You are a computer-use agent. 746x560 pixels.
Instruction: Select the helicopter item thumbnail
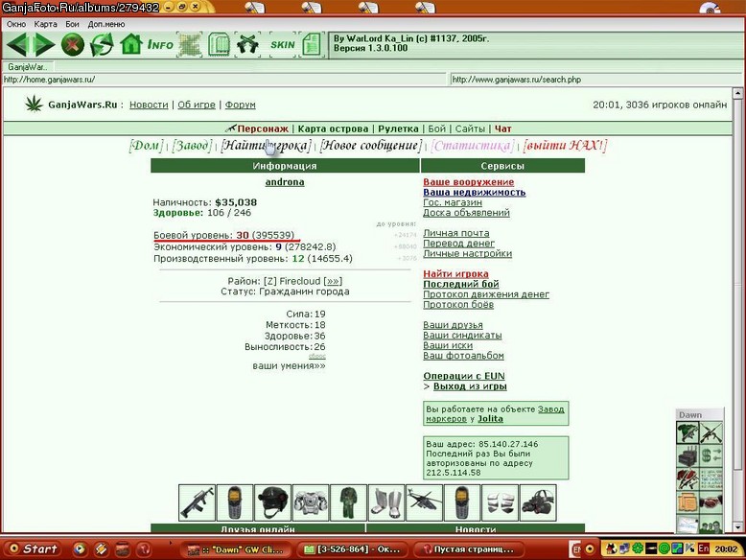pyautogui.click(x=424, y=502)
